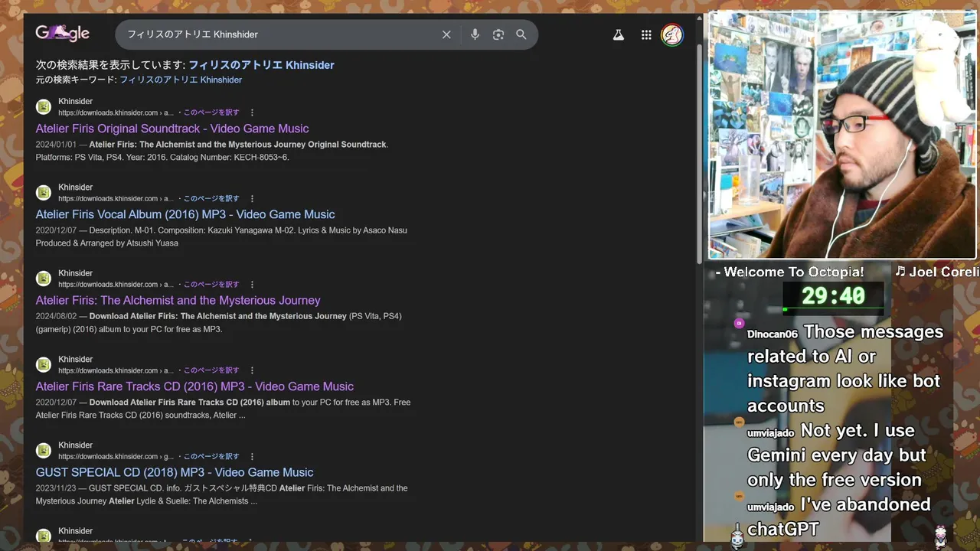
Task: Click the magnifying glass search button
Action: pos(521,34)
